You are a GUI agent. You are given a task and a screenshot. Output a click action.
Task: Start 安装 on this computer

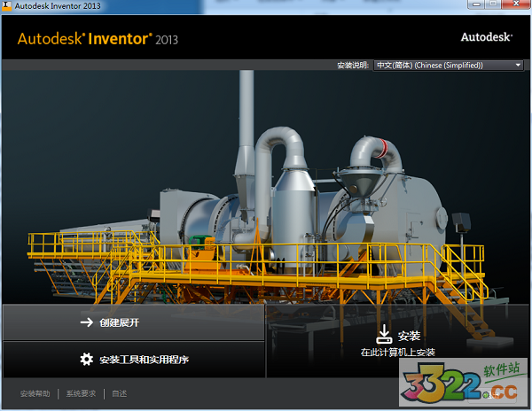coord(398,340)
